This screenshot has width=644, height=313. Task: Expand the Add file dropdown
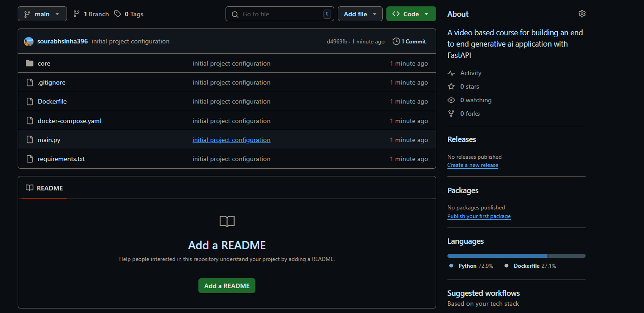360,14
